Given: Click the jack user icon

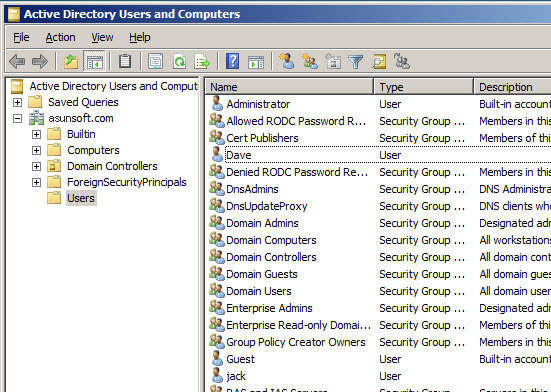Looking at the screenshot, I should [x=217, y=375].
